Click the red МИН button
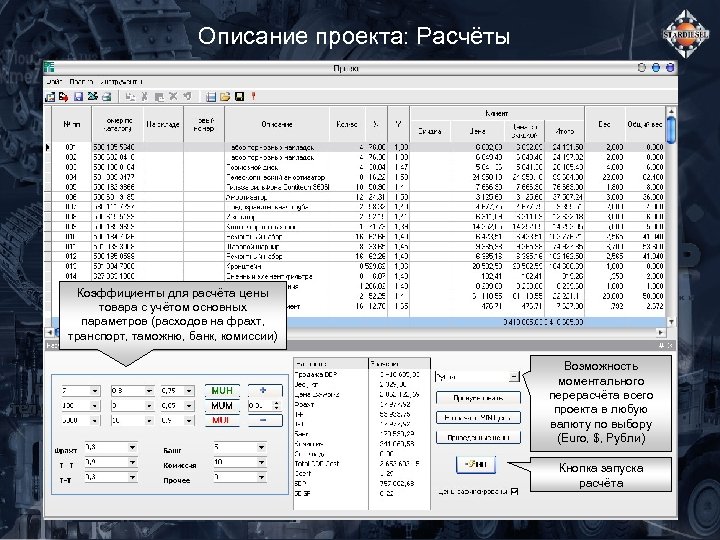 222,421
